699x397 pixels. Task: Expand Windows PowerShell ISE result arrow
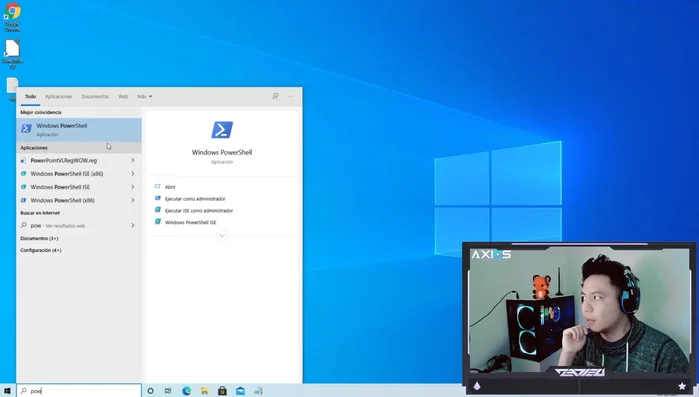point(133,187)
